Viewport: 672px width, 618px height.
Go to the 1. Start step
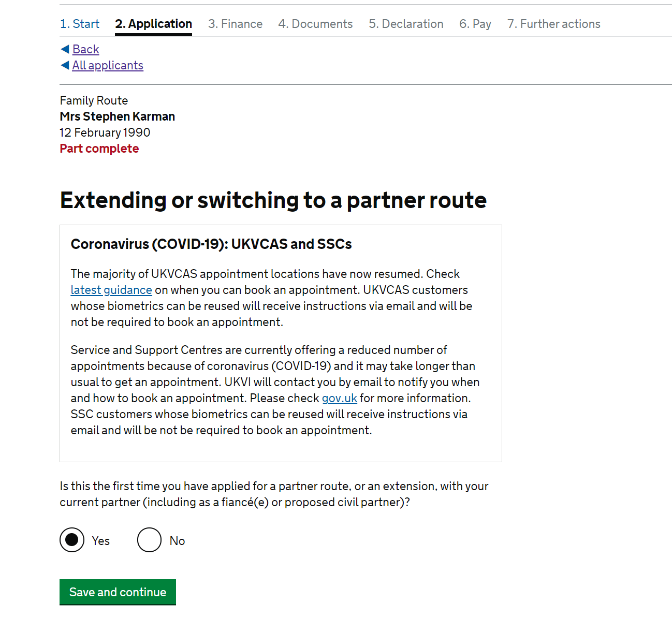point(80,24)
